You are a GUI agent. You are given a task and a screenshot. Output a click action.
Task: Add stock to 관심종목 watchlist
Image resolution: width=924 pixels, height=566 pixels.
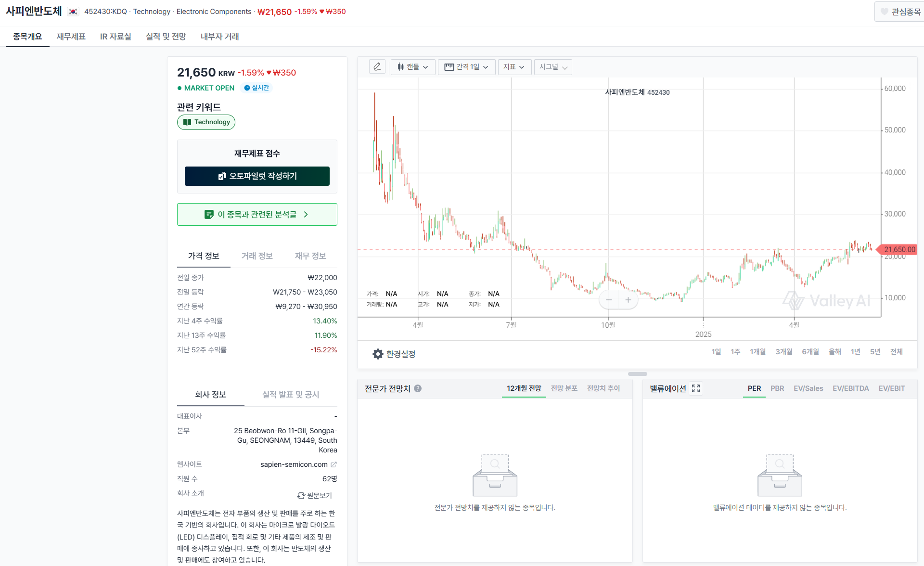[x=900, y=12]
